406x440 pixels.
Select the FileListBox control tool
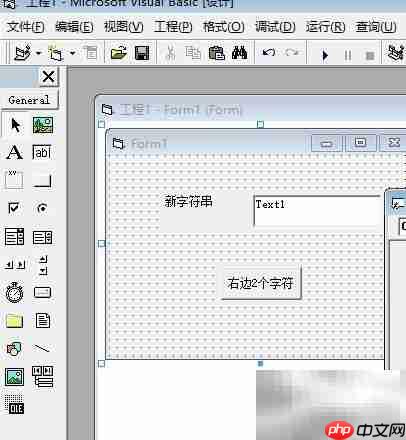pos(43,321)
